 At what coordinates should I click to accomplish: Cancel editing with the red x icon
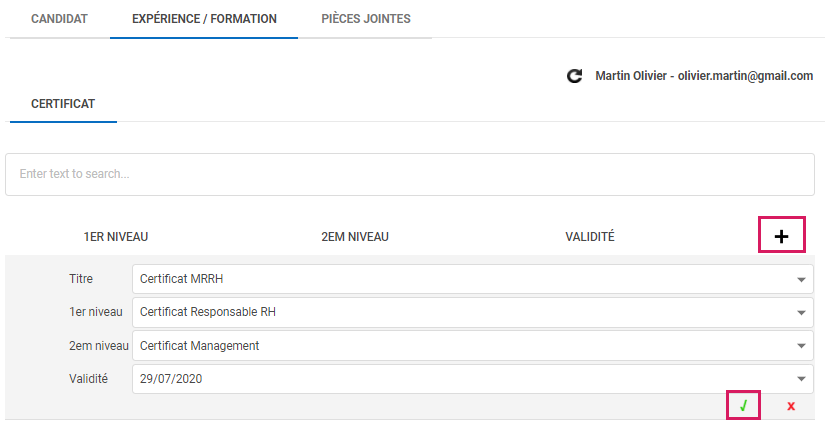[x=791, y=406]
